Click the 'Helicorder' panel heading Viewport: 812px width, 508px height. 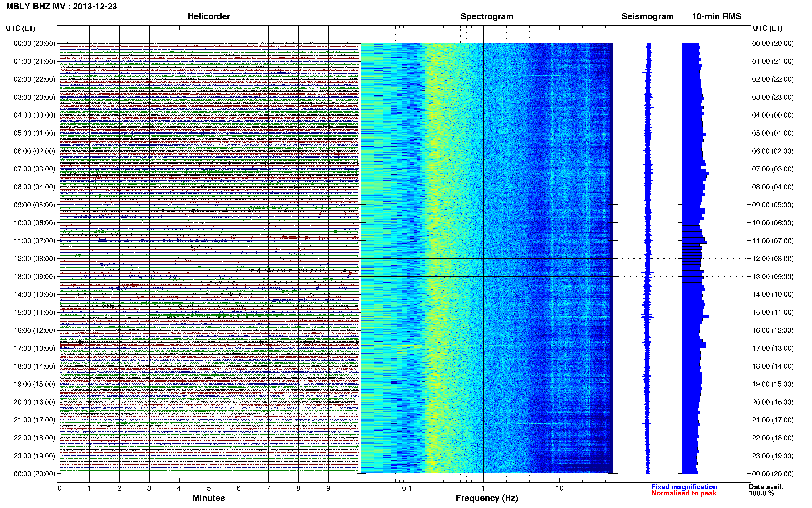(209, 16)
